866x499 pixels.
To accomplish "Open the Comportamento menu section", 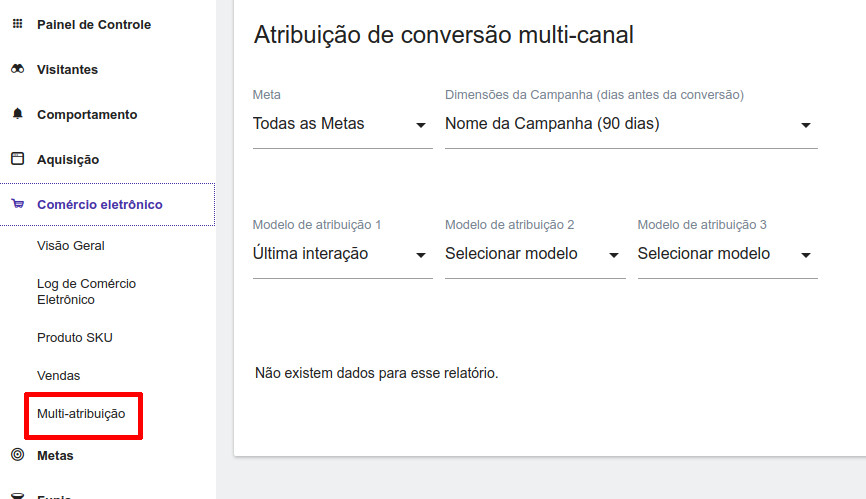I will coord(87,114).
